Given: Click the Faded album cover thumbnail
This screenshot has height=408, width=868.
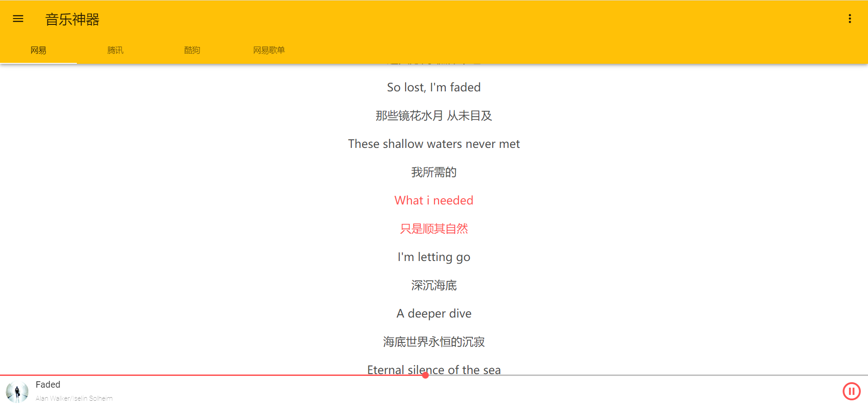Looking at the screenshot, I should tap(17, 392).
